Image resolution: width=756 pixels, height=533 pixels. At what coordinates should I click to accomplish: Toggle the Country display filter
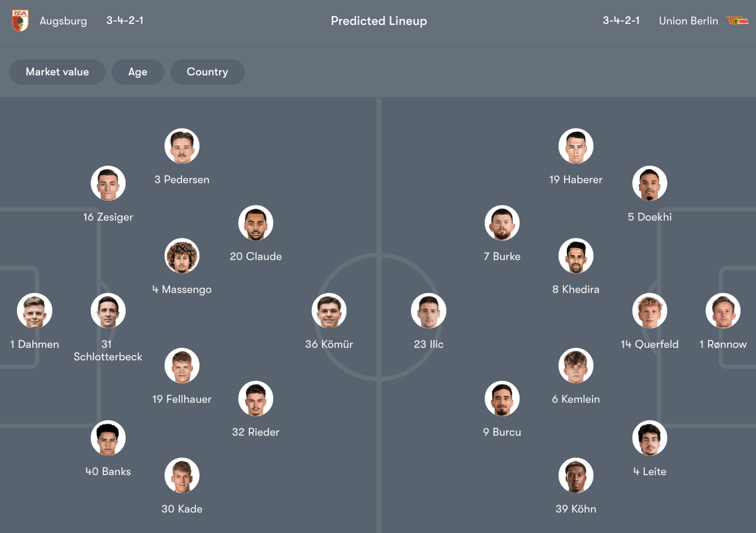pos(207,72)
